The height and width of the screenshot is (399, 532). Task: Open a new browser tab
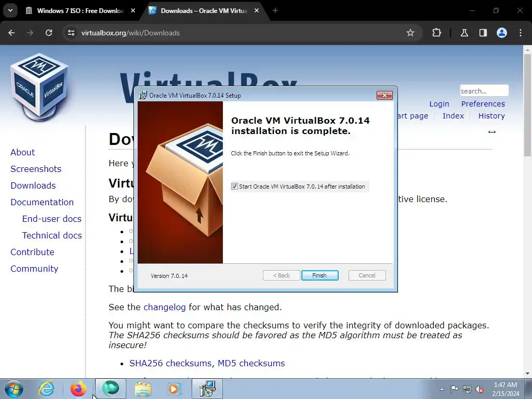pyautogui.click(x=275, y=10)
